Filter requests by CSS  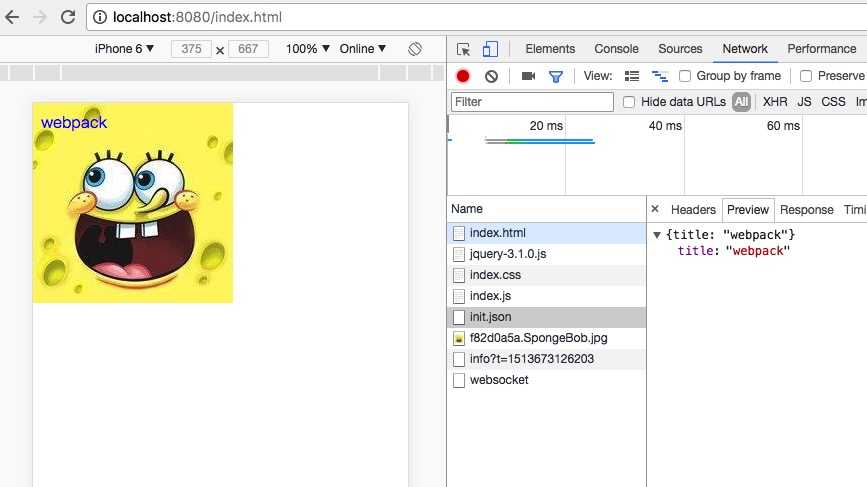click(x=833, y=102)
